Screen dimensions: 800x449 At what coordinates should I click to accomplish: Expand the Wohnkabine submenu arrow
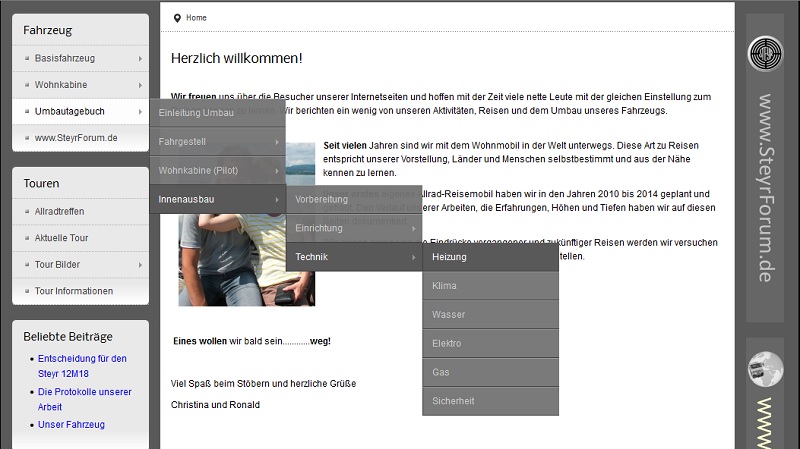(140, 85)
